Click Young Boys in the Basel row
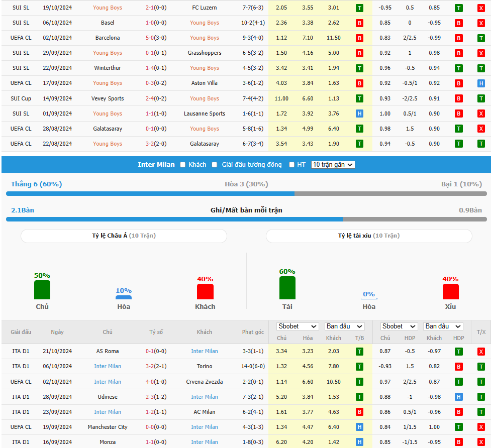491x448 pixels. click(205, 23)
